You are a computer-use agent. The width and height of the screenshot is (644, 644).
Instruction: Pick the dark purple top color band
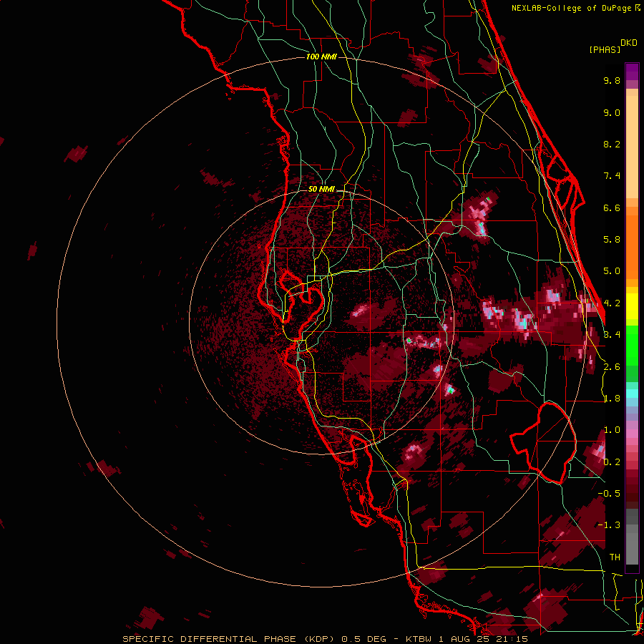(x=632, y=72)
